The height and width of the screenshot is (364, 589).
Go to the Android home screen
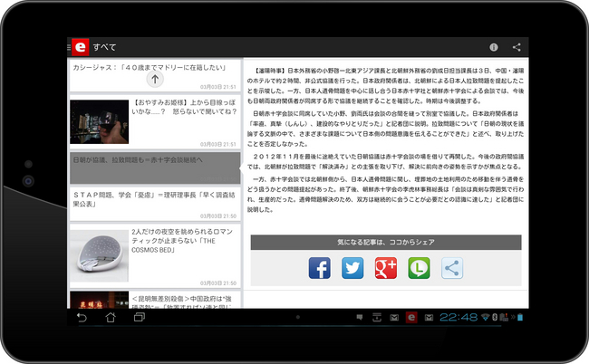point(111,318)
